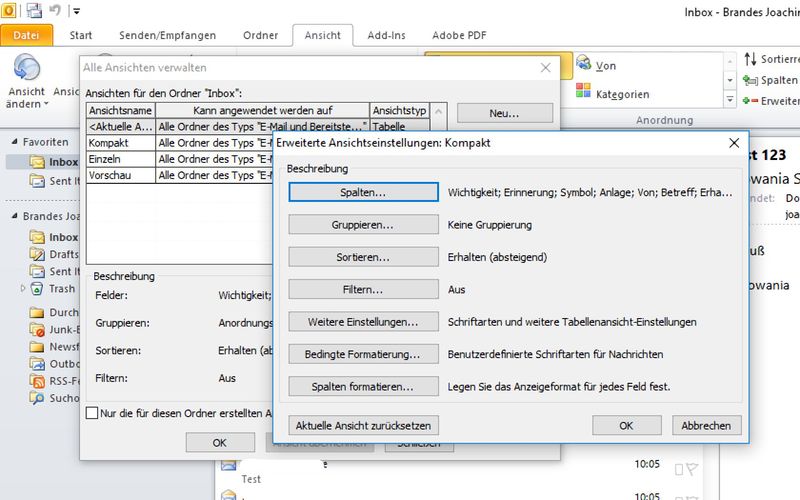The height and width of the screenshot is (500, 800).
Task: Open Ansicht ändern dropdown arrow
Action: (46, 104)
